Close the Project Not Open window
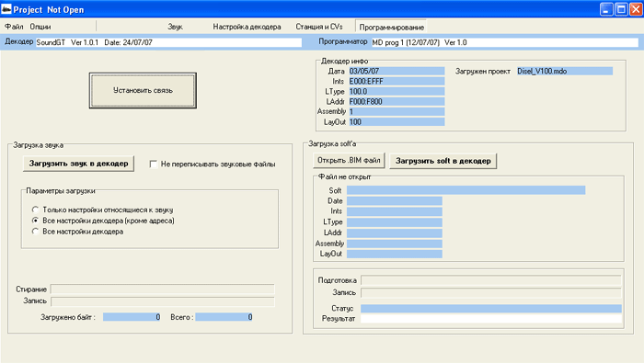This screenshot has width=644, height=363. pos(636,9)
